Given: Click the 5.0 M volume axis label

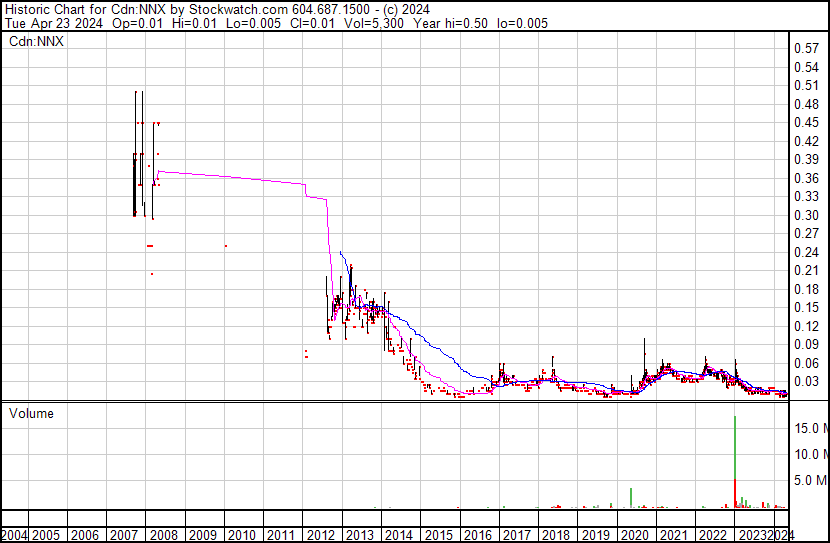Looking at the screenshot, I should pyautogui.click(x=809, y=480).
